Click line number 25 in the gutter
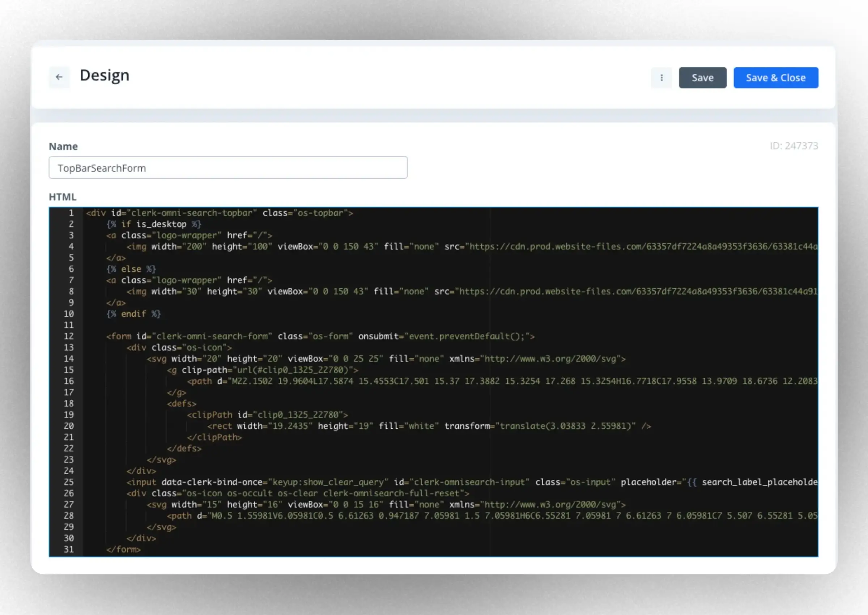Image resolution: width=868 pixels, height=615 pixels. [x=68, y=482]
